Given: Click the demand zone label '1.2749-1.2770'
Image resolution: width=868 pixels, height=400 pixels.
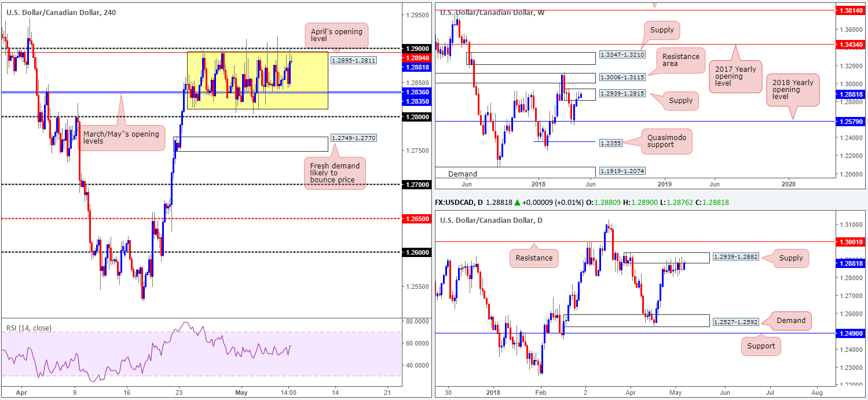Looking at the screenshot, I should click(353, 138).
